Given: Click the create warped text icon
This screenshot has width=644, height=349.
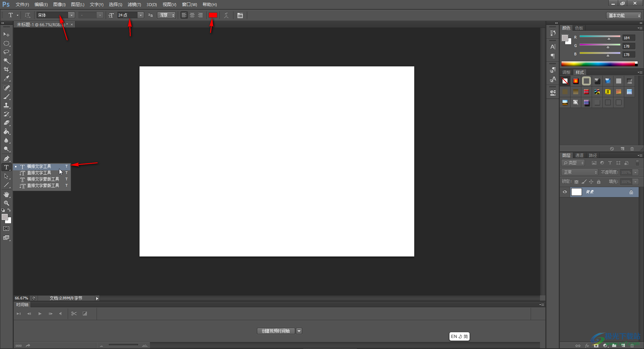Looking at the screenshot, I should point(226,15).
